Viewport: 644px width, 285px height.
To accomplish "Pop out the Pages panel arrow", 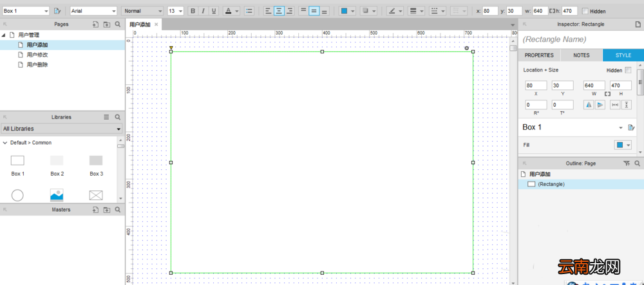I will pyautogui.click(x=5, y=24).
